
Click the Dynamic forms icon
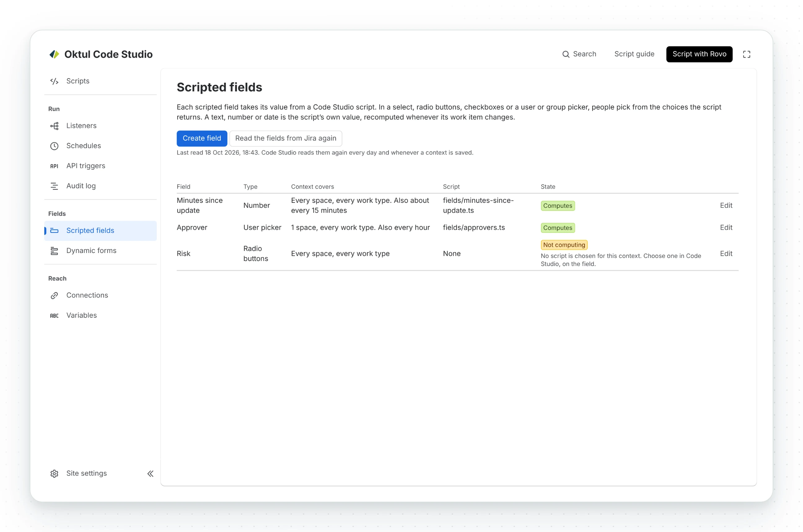[x=54, y=251]
